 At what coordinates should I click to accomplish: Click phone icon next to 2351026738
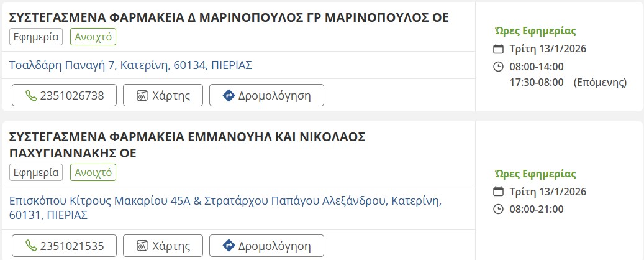click(x=30, y=96)
